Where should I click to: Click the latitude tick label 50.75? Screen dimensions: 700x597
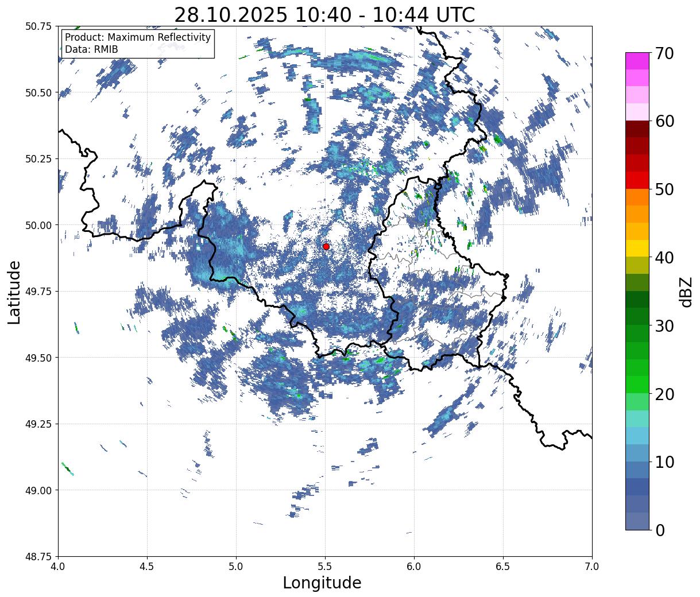pyautogui.click(x=38, y=26)
